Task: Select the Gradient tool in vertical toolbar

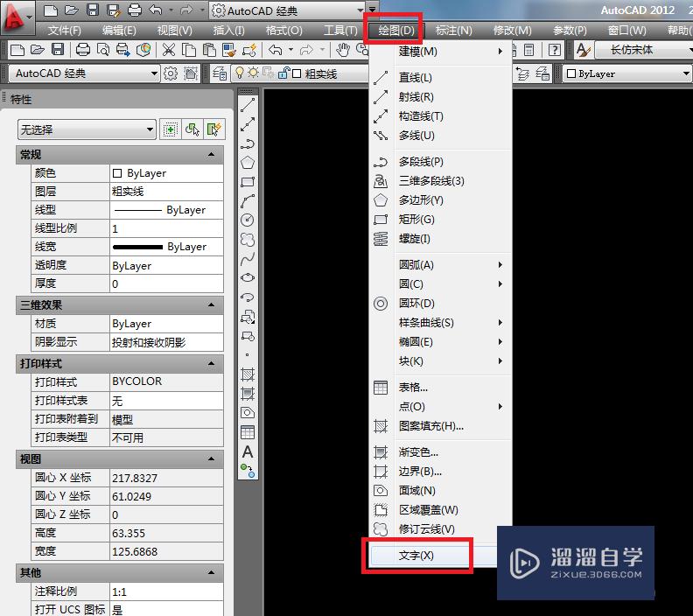Action: click(x=248, y=393)
